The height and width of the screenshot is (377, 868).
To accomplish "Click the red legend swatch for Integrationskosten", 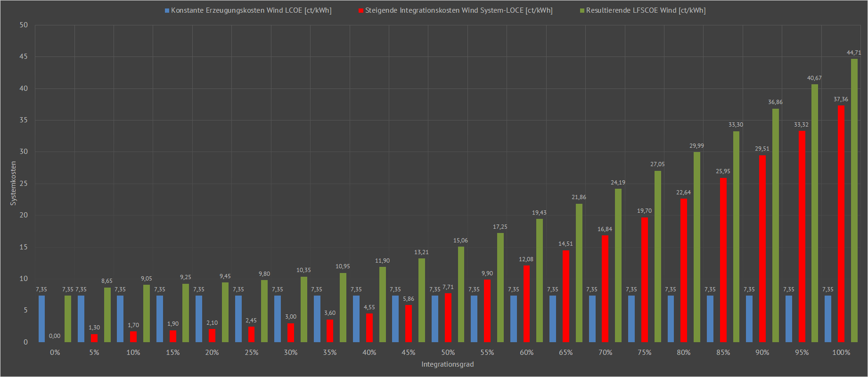I will pos(361,10).
